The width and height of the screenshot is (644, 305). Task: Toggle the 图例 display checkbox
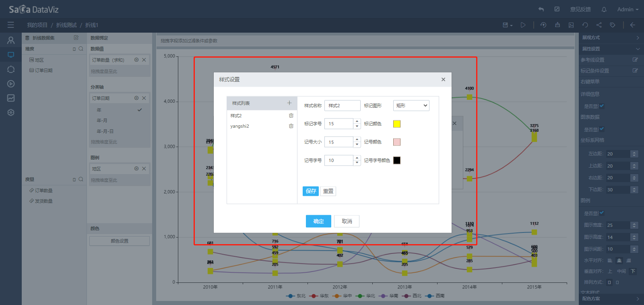point(602,213)
